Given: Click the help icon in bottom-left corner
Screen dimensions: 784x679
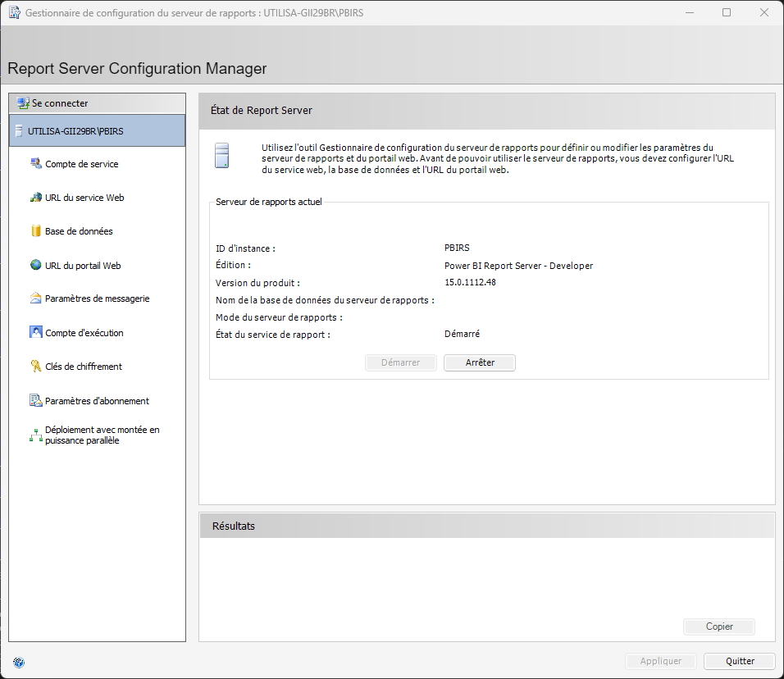Looking at the screenshot, I should coord(19,663).
